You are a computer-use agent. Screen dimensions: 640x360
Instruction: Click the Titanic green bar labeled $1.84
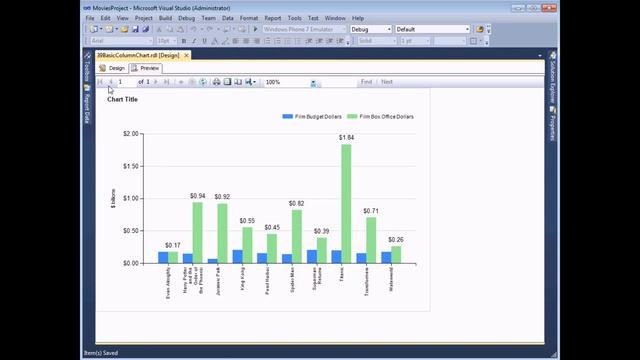point(346,204)
